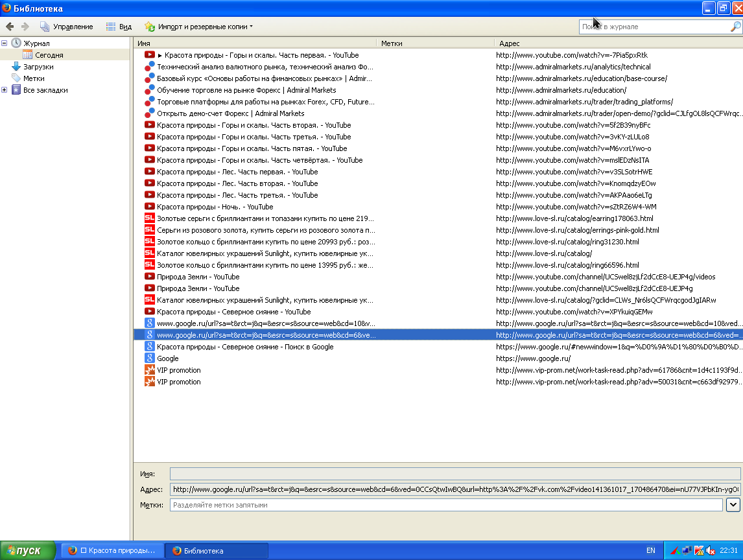743x560 pixels.
Task: Click the Сегодня calendar icon
Action: [x=27, y=54]
